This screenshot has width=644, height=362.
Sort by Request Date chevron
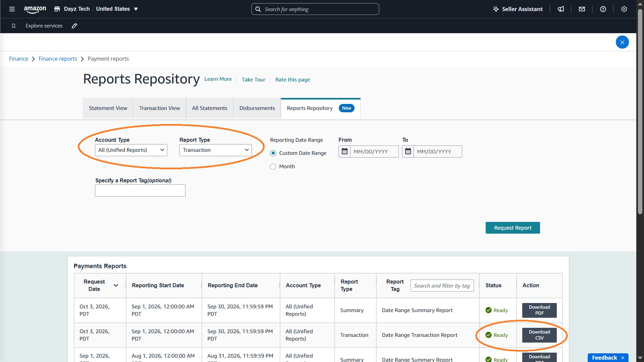pos(116,286)
